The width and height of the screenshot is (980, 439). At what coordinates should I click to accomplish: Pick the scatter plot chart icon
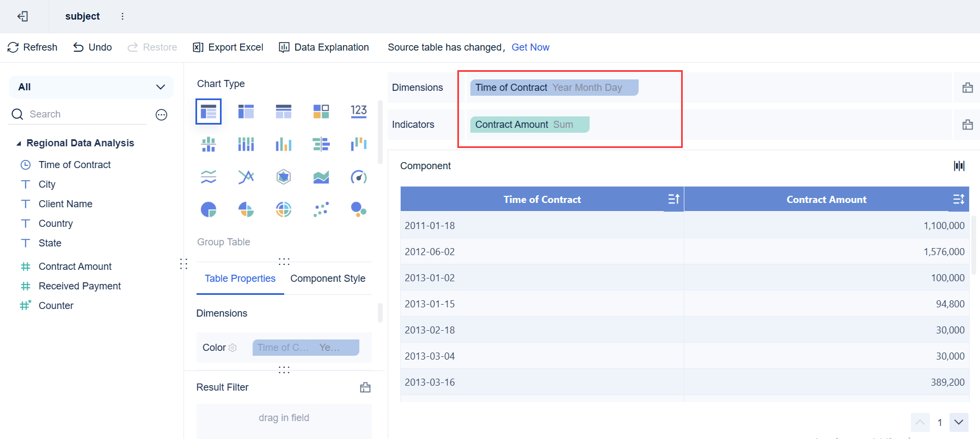click(321, 209)
